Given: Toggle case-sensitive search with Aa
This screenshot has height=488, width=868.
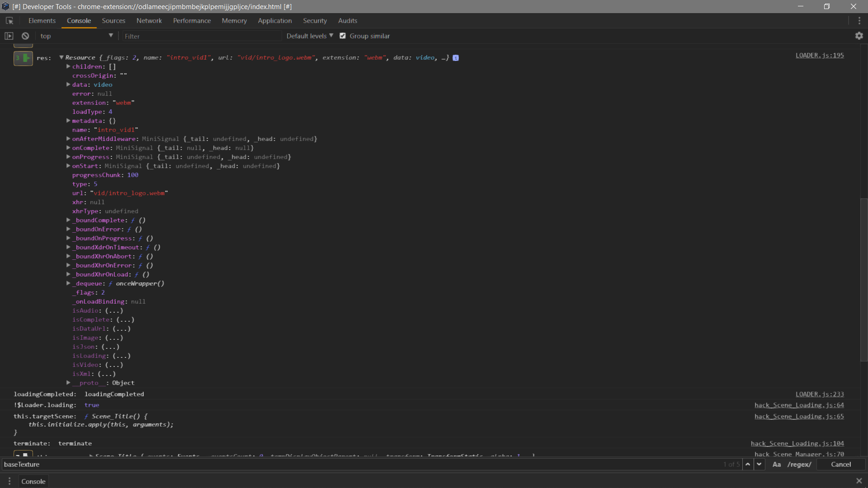Looking at the screenshot, I should tap(776, 465).
